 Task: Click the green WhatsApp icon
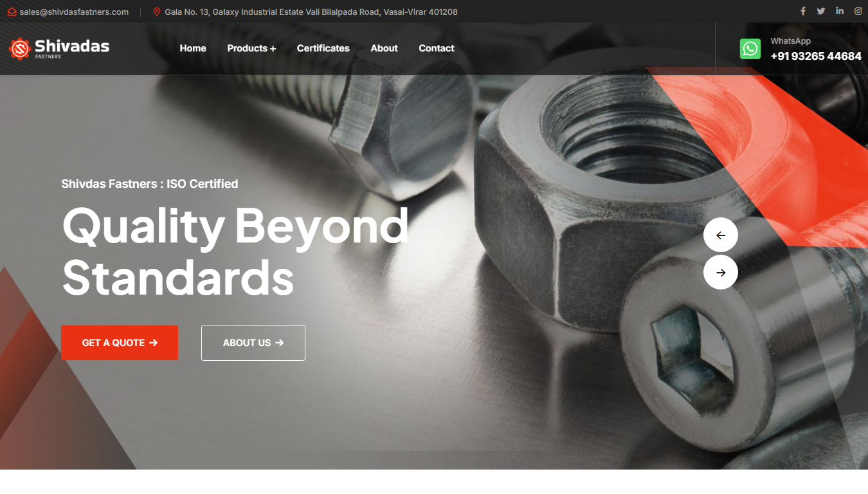(750, 49)
